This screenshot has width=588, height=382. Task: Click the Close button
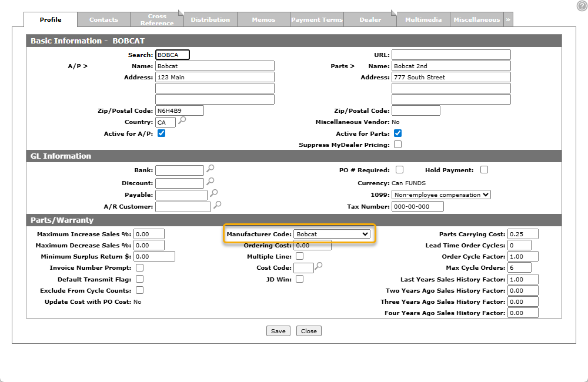pos(309,331)
